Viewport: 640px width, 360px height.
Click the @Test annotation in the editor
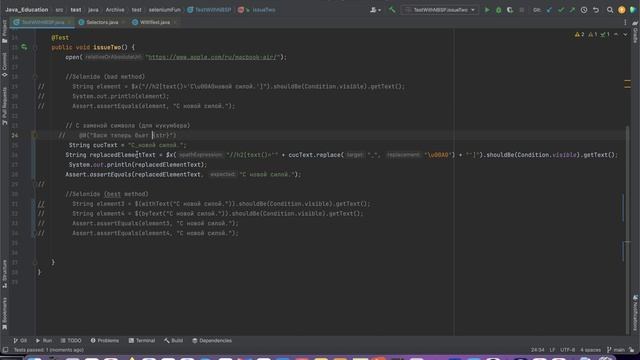(x=60, y=38)
